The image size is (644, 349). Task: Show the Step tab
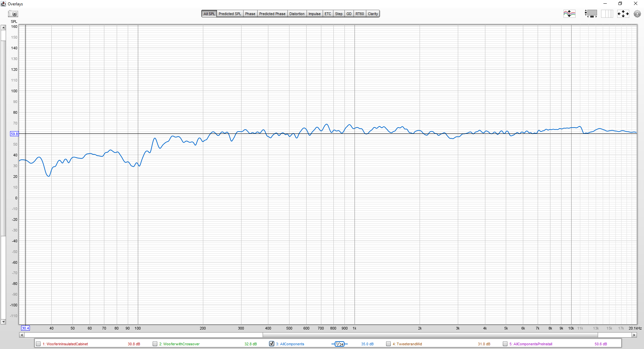(339, 14)
